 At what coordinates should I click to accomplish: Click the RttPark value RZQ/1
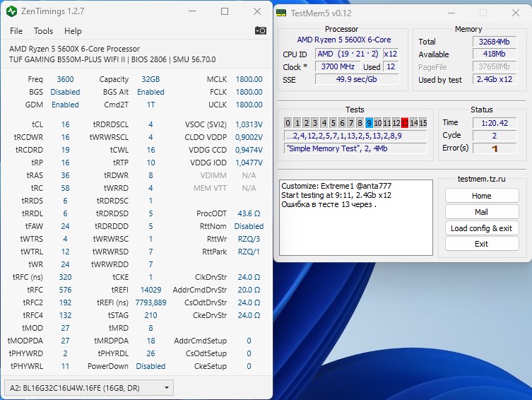[x=249, y=252]
